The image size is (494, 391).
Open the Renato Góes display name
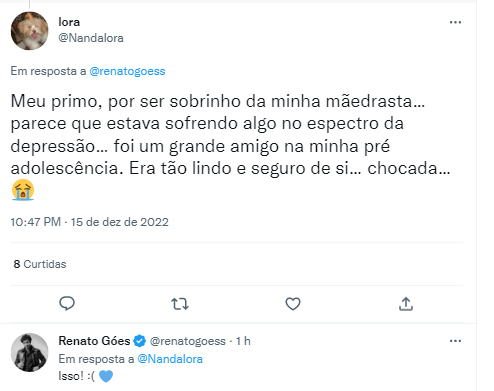pos(94,341)
